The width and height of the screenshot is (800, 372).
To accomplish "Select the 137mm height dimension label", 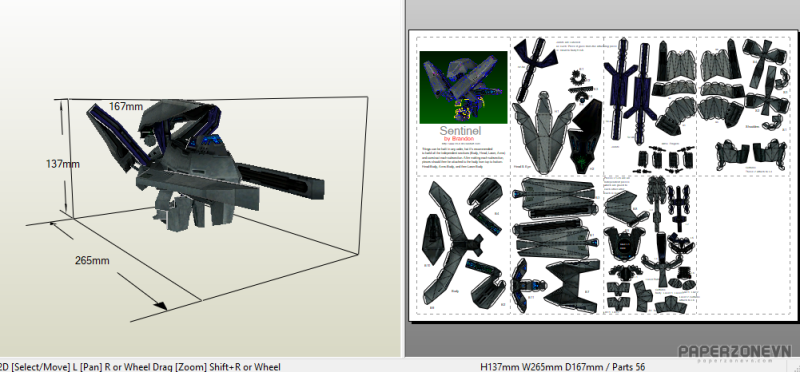I will 63,164.
